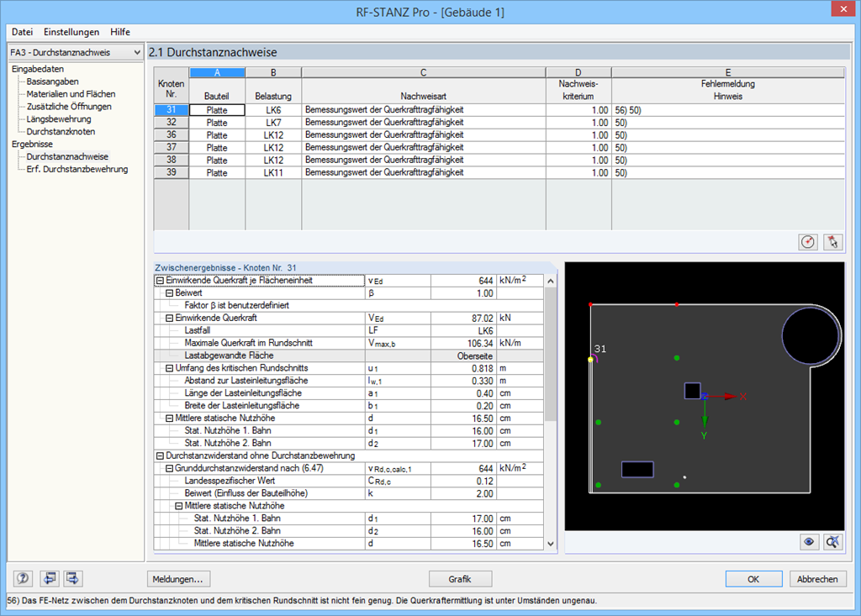The width and height of the screenshot is (861, 616).
Task: Select Basisangaben in navigator tree
Action: [x=52, y=82]
